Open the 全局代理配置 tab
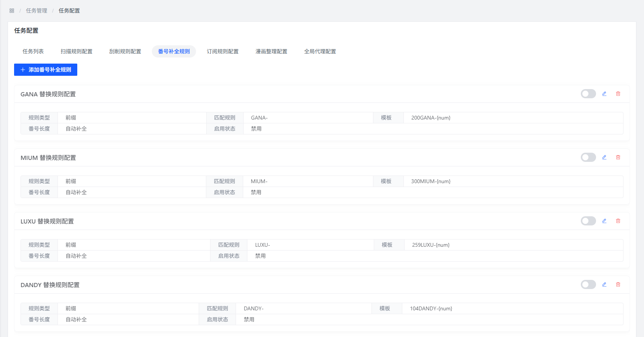The height and width of the screenshot is (337, 644). (320, 51)
